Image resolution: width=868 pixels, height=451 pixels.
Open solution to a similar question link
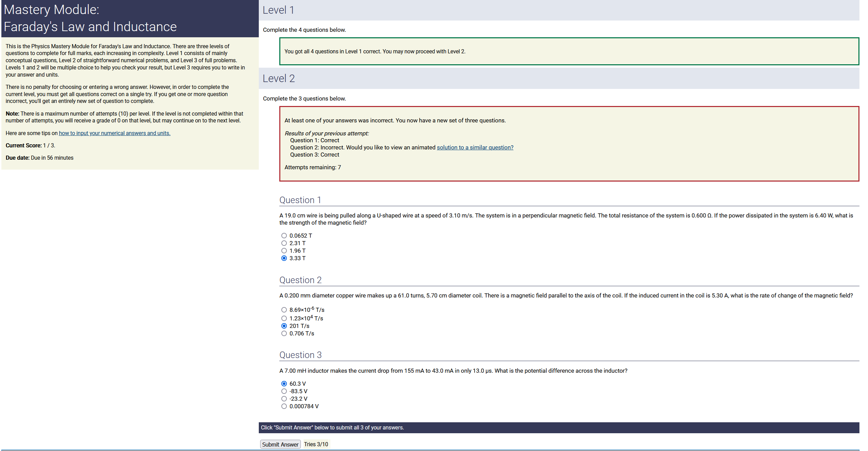pyautogui.click(x=475, y=147)
